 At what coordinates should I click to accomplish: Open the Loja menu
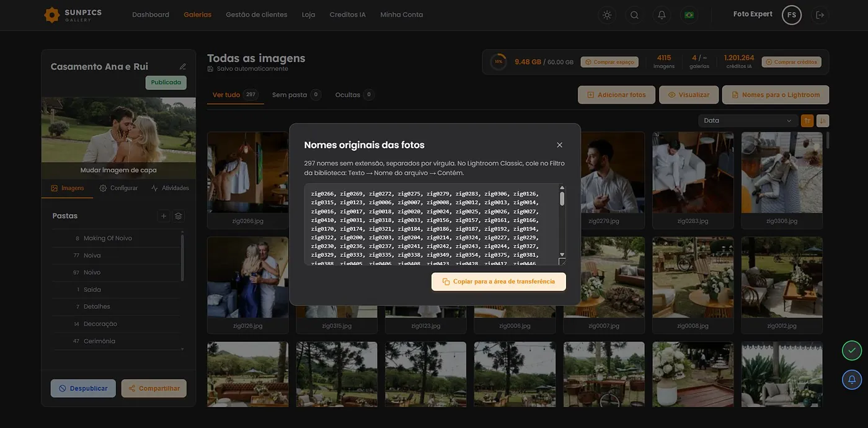pos(308,15)
